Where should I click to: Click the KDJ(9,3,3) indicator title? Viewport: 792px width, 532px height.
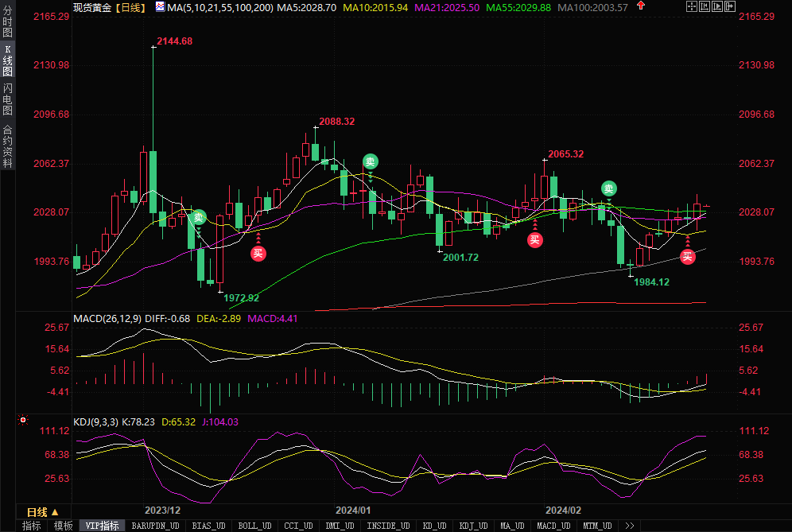pyautogui.click(x=96, y=421)
